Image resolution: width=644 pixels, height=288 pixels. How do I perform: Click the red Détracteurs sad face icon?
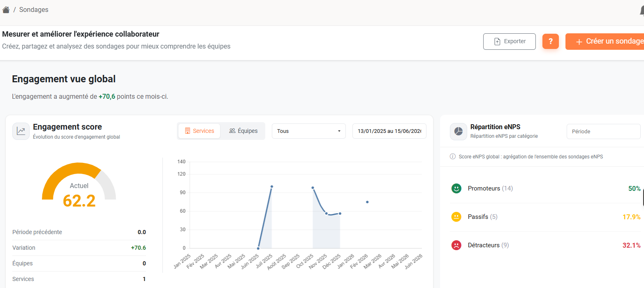[x=456, y=245]
